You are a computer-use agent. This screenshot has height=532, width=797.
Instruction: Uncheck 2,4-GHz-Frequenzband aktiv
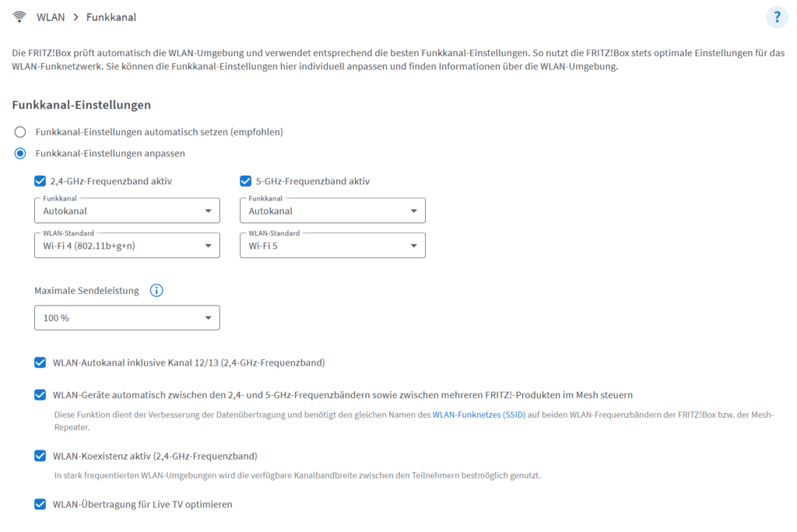pos(40,181)
